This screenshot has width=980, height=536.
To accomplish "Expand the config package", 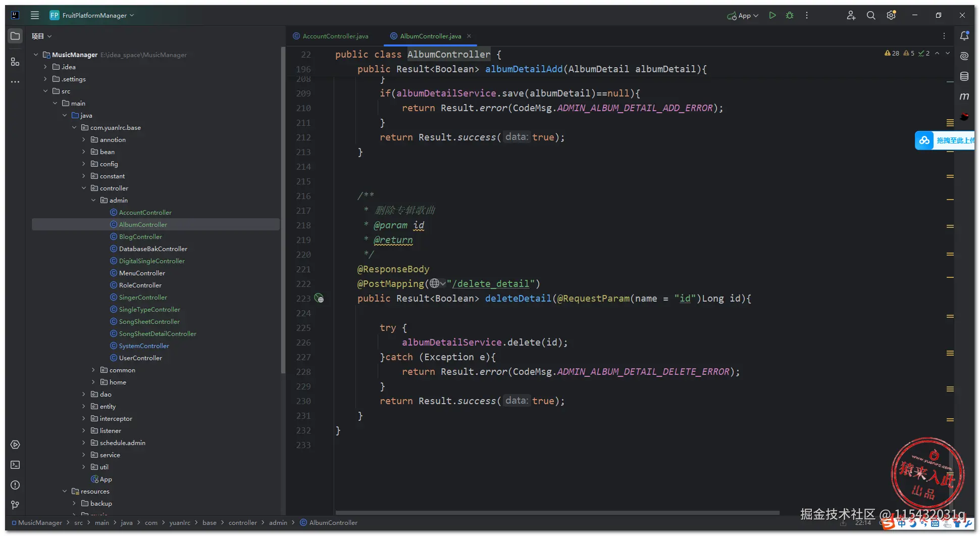I will point(84,164).
